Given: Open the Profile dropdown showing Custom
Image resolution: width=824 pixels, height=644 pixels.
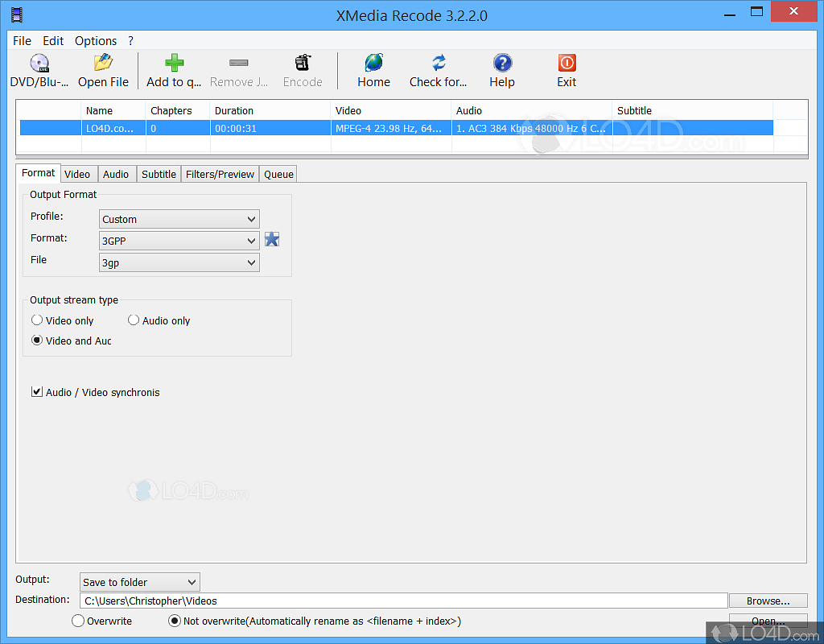Looking at the screenshot, I should 179,218.
